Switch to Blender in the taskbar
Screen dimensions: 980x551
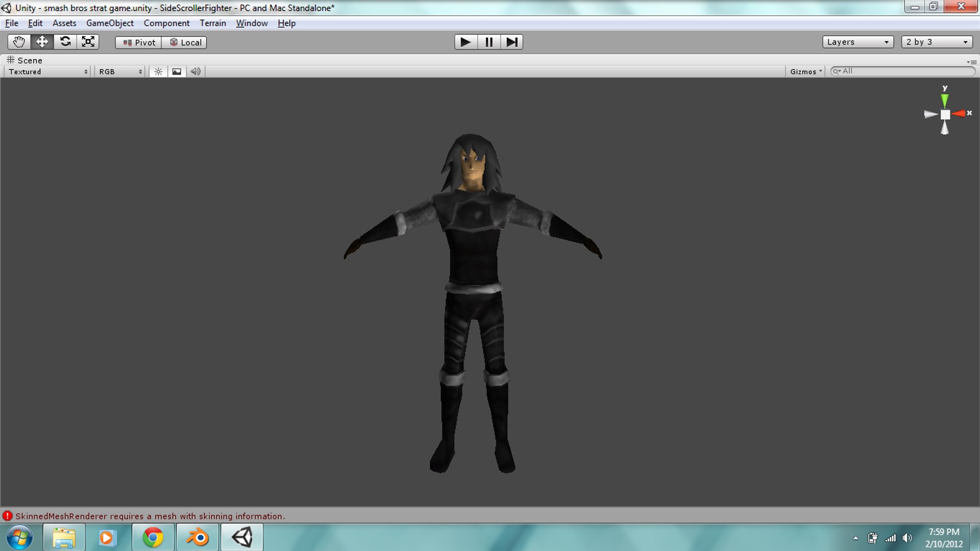(197, 537)
